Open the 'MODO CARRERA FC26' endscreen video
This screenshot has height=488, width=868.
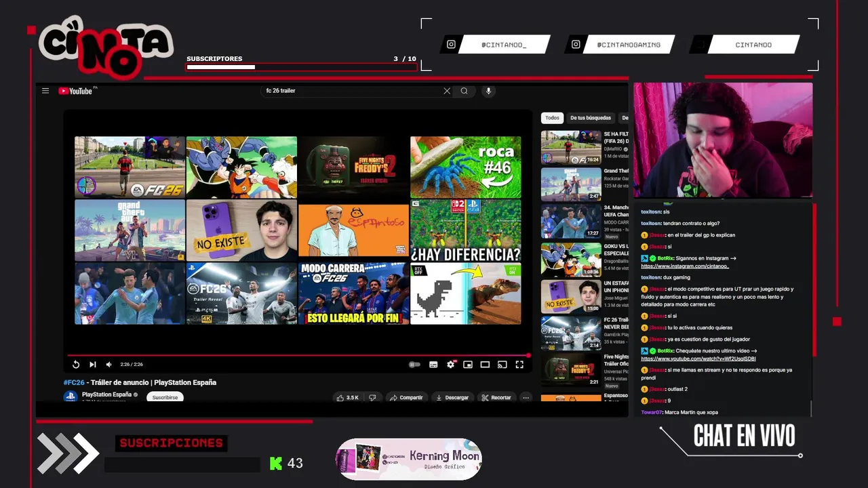pos(353,293)
